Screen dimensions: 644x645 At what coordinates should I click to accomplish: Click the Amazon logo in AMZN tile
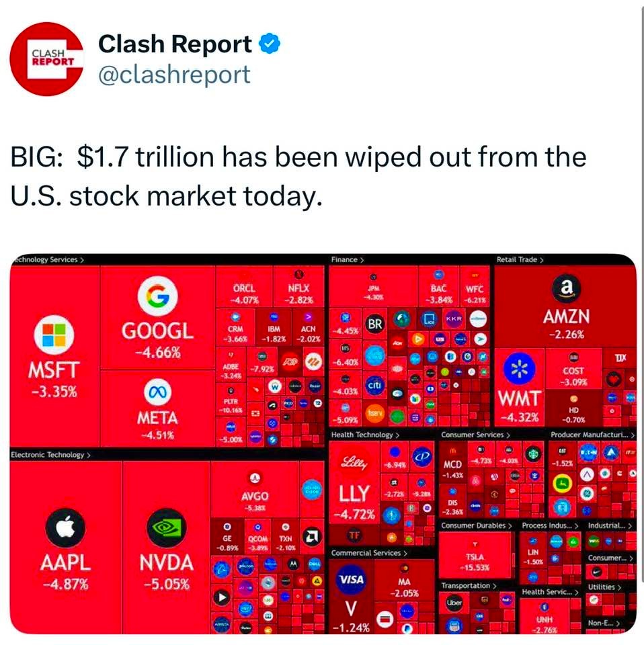[x=565, y=287]
